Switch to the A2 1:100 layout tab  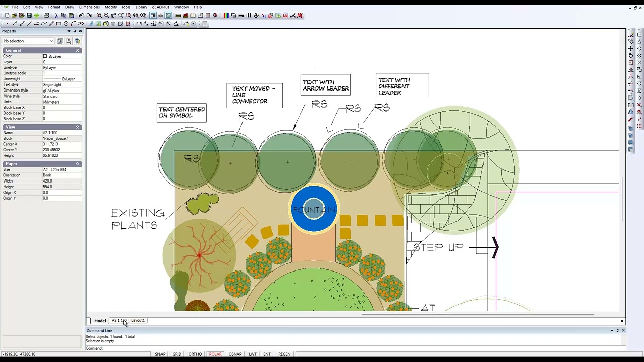click(119, 321)
